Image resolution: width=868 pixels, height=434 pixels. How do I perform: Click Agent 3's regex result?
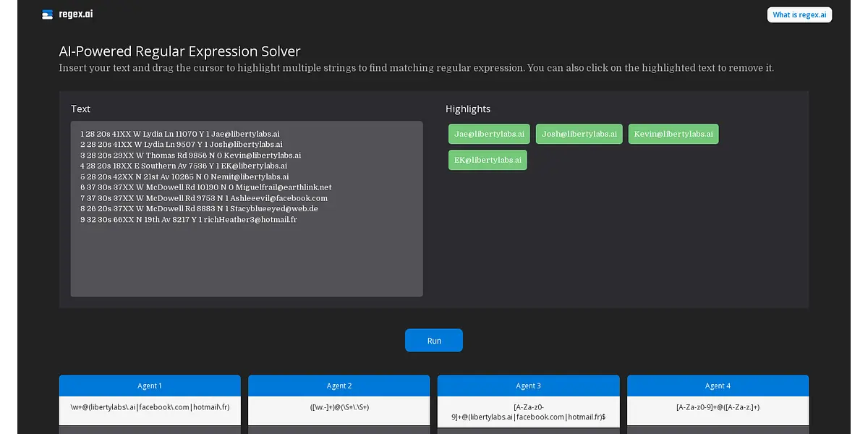529,412
